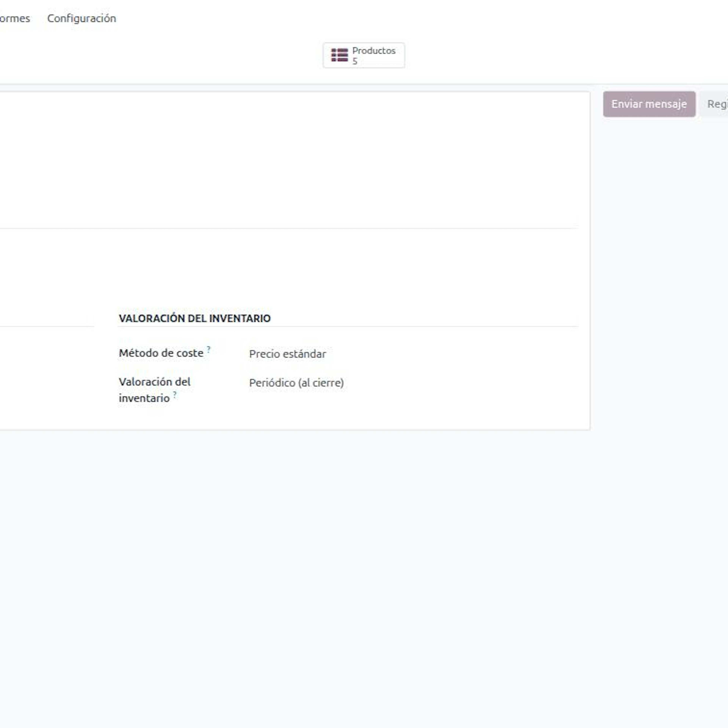Click the Productos list icon
Screen dimensions: 728x728
(340, 55)
